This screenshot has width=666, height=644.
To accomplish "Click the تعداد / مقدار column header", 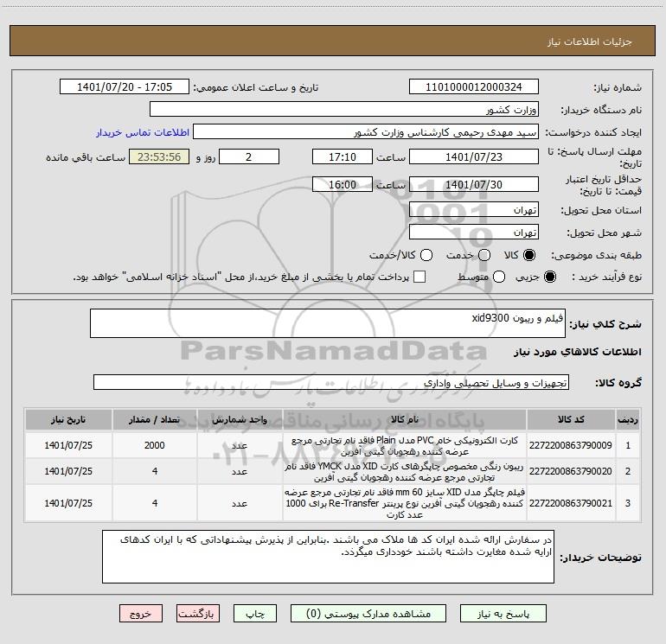I will pos(154,419).
